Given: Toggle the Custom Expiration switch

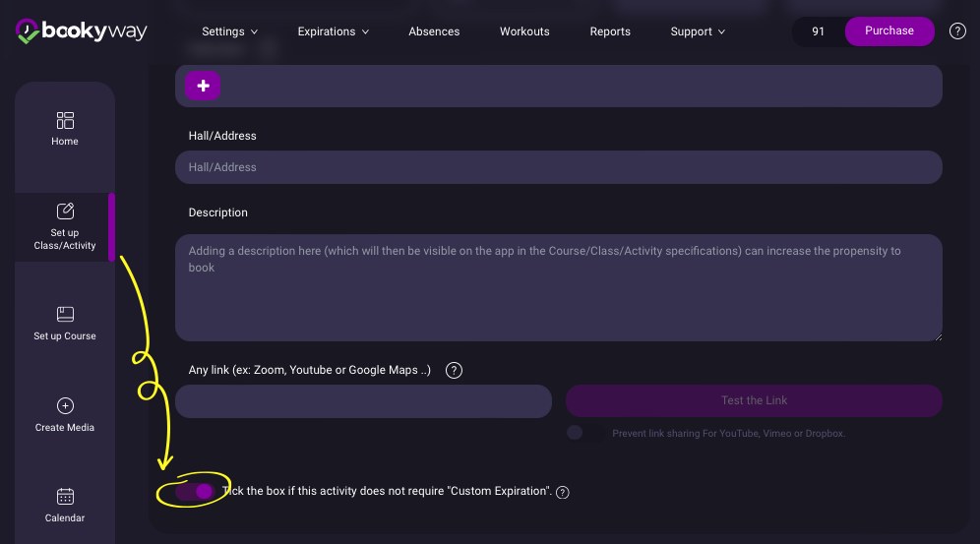Looking at the screenshot, I should 195,491.
